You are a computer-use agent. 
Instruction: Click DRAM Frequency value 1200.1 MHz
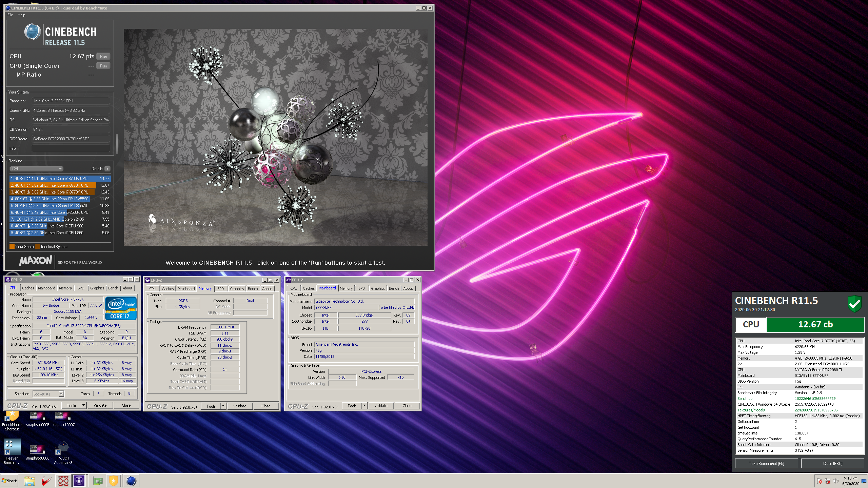point(224,327)
